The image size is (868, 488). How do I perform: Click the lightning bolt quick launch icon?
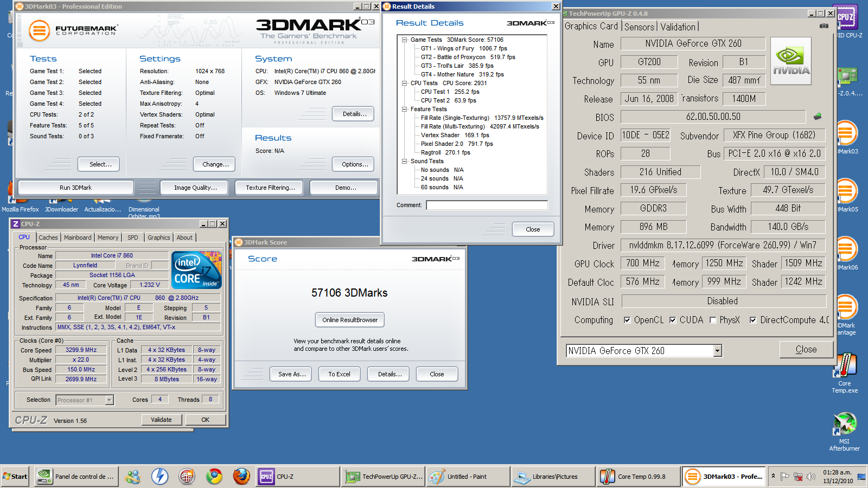[159, 477]
